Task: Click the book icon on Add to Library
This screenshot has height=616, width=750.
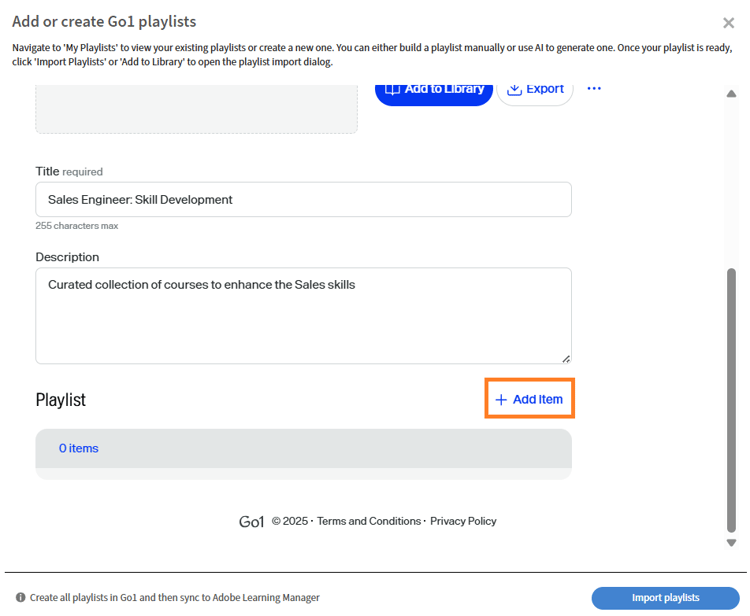Action: [x=392, y=89]
